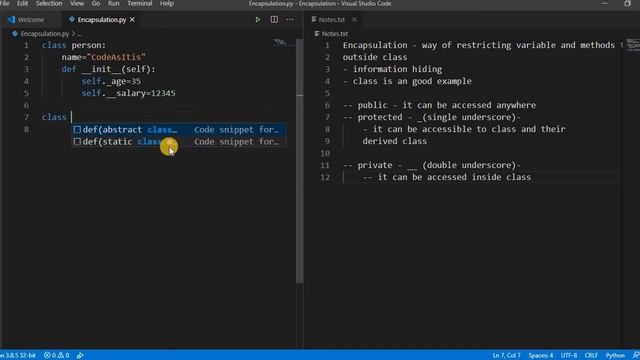Click '- information hiding' line in Notes.txt
Image resolution: width=640 pixels, height=360 pixels.
[392, 69]
